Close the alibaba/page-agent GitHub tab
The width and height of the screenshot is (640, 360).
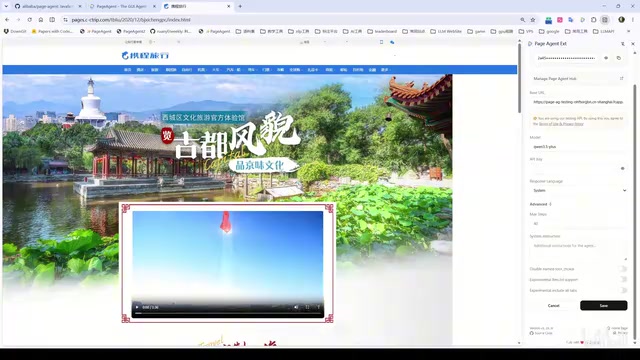80,7
